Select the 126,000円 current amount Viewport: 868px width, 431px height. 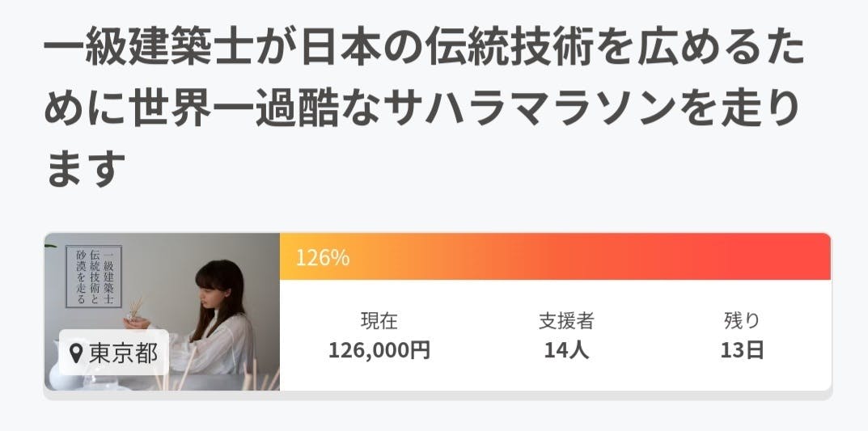[379, 350]
